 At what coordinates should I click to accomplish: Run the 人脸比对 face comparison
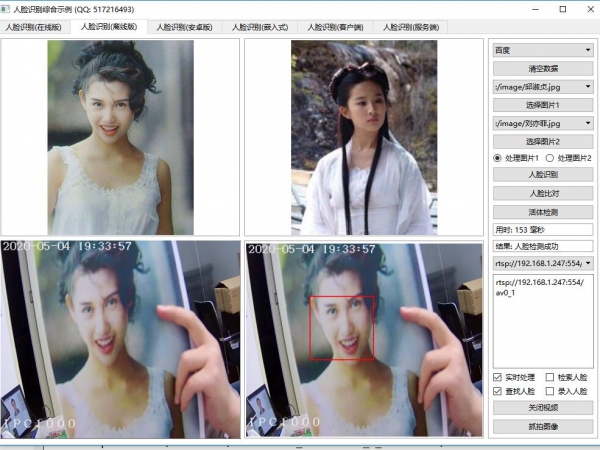point(543,193)
